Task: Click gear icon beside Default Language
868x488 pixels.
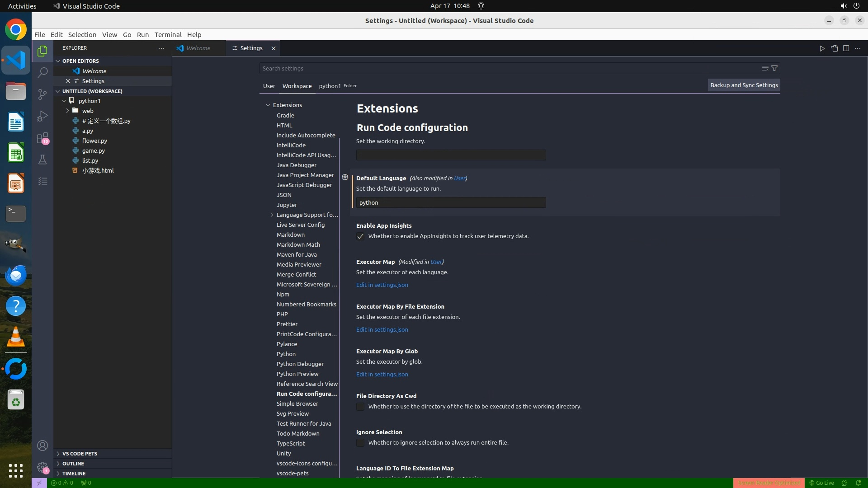Action: [x=345, y=178]
